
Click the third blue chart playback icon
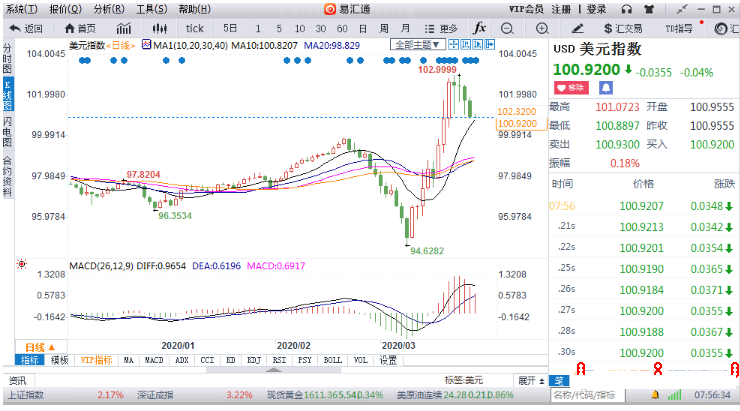[x=478, y=44]
